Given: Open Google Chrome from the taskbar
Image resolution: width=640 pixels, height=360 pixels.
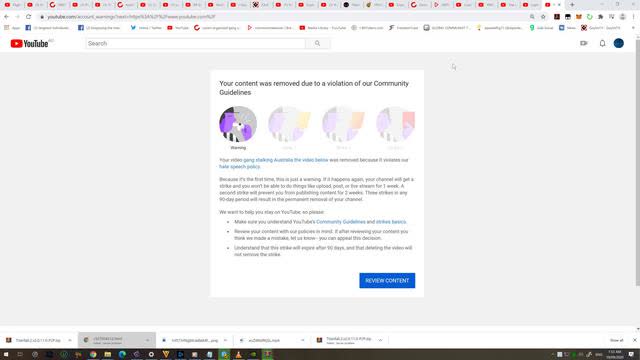Looking at the screenshot, I should click(x=93, y=354).
